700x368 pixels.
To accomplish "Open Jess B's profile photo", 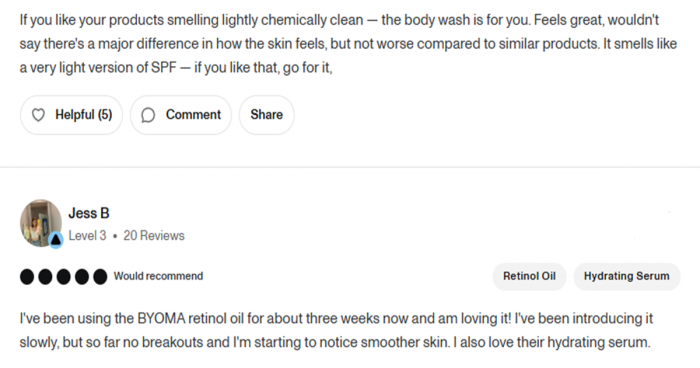I will coord(41,222).
